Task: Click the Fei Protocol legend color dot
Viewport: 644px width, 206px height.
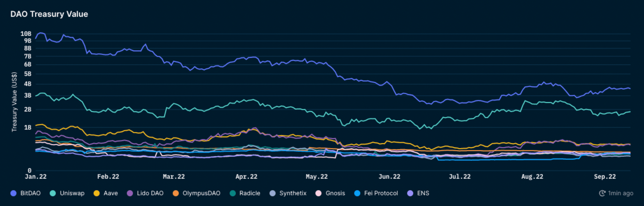Action: [x=357, y=193]
